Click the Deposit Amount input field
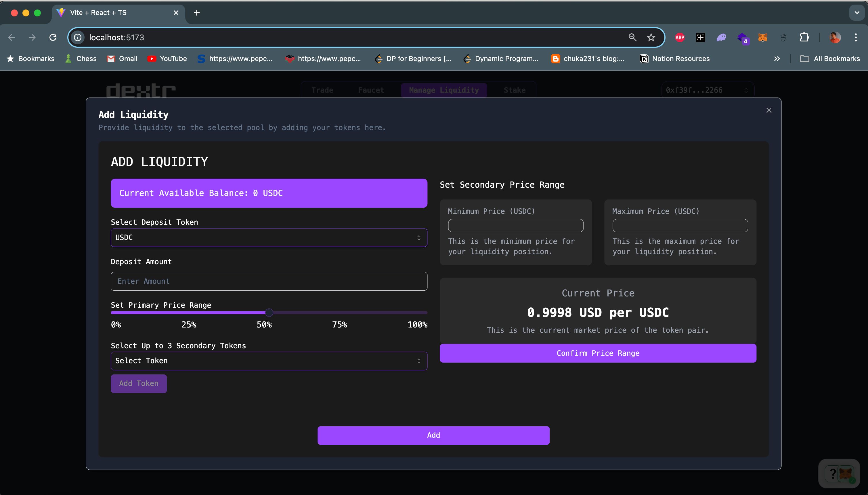The width and height of the screenshot is (868, 495). 269,281
